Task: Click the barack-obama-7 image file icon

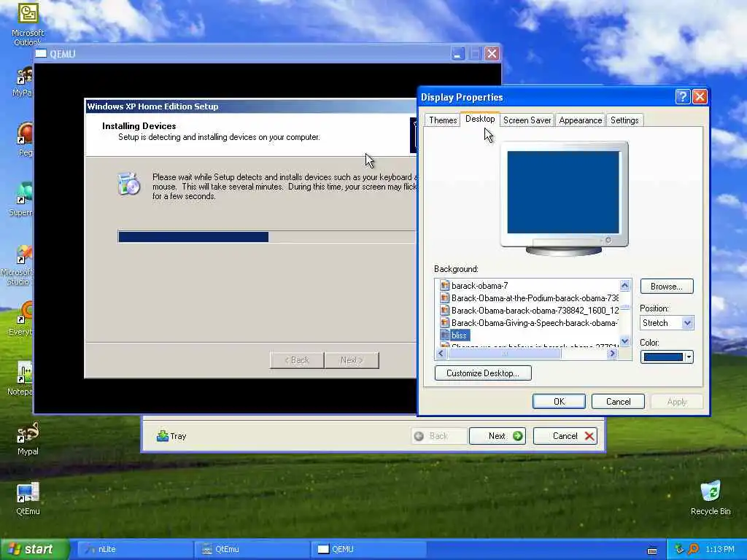Action: point(444,286)
